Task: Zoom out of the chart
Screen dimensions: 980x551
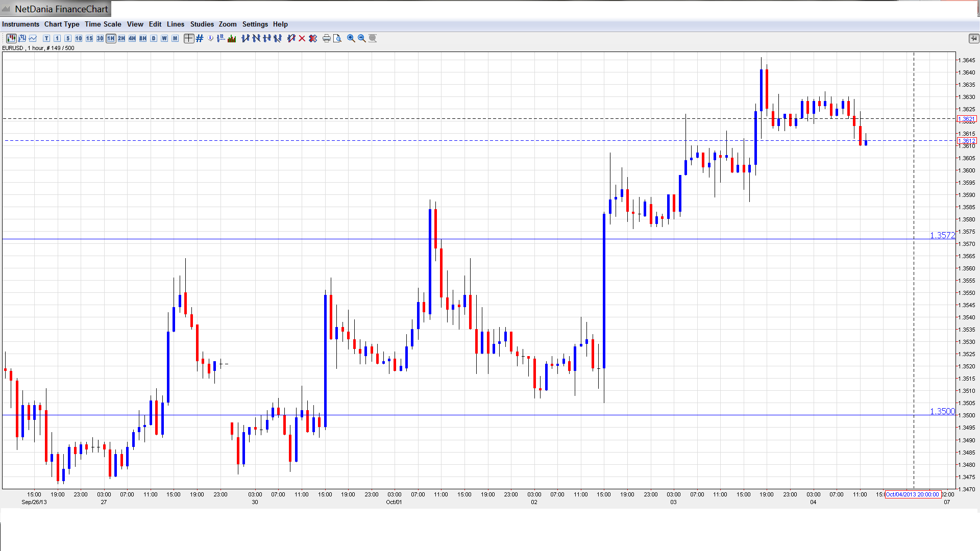Action: pyautogui.click(x=362, y=38)
